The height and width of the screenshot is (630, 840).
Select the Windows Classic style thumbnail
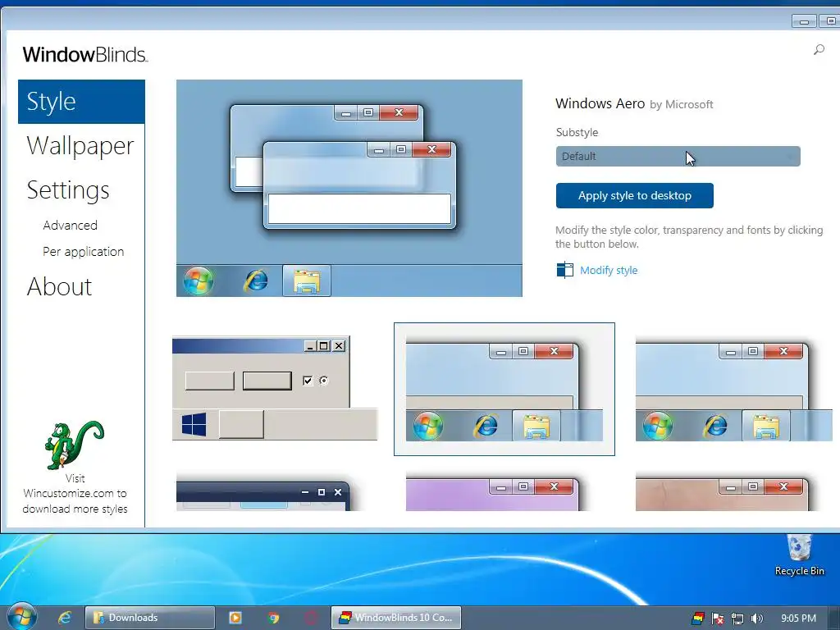(275, 388)
